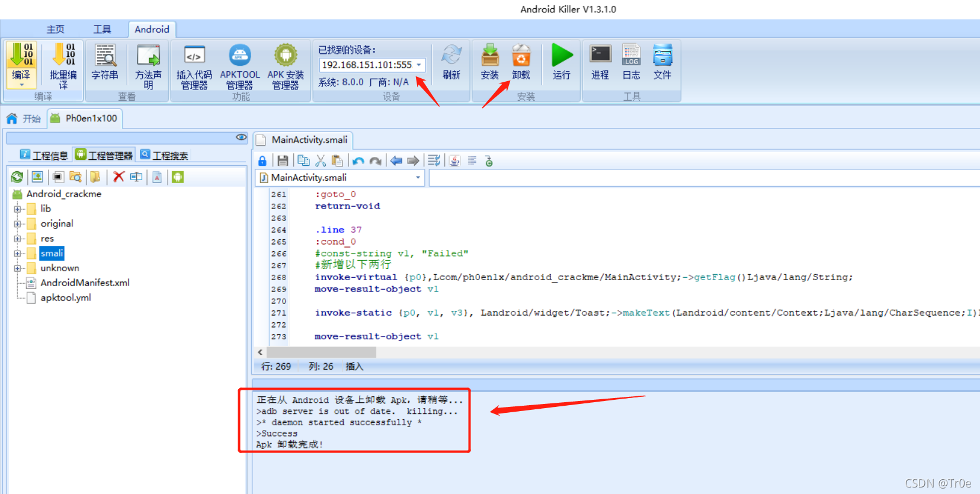Screen dimensions: 980x494
Task: Open the 字符串 string viewer
Action: (x=105, y=62)
